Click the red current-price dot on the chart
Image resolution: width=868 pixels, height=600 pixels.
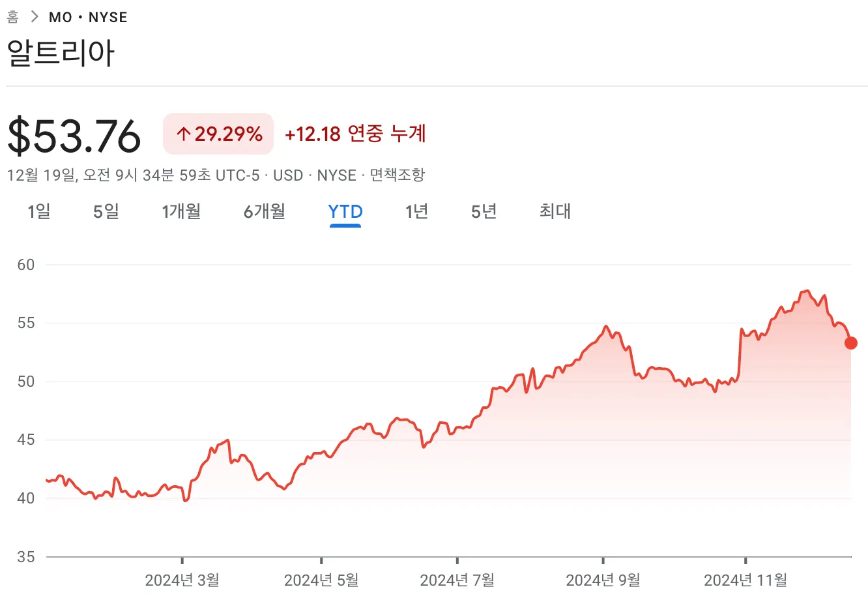[850, 342]
